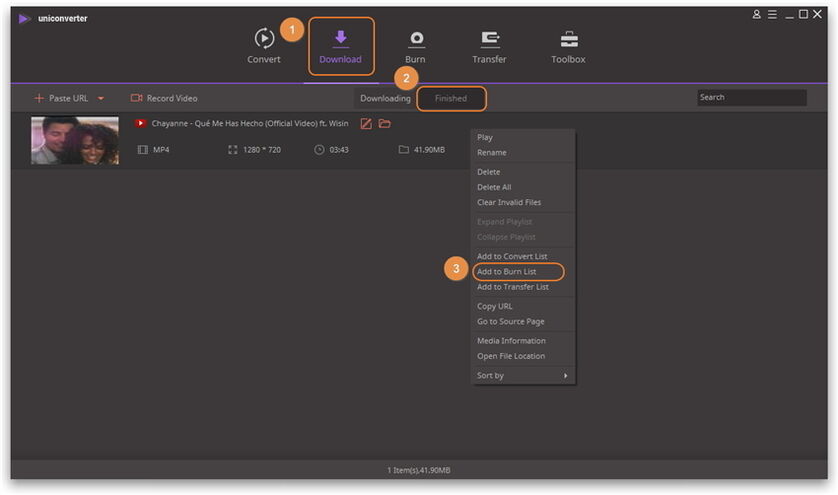Click the edit icon next to video title
The width and height of the screenshot is (838, 495).
[x=366, y=123]
